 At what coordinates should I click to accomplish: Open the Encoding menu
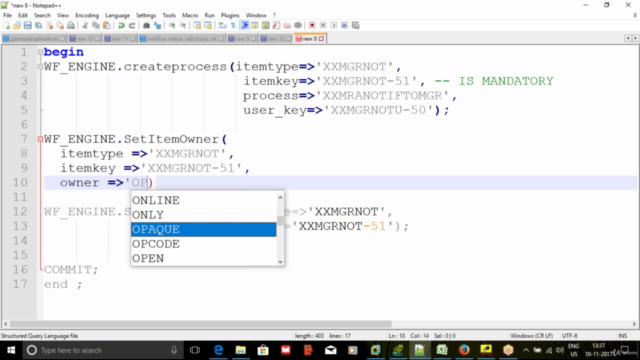tap(87, 15)
